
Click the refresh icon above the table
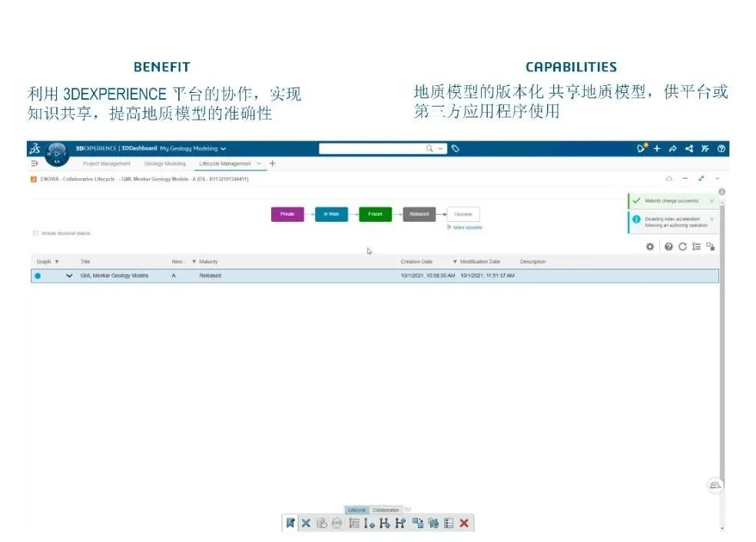pyautogui.click(x=682, y=246)
